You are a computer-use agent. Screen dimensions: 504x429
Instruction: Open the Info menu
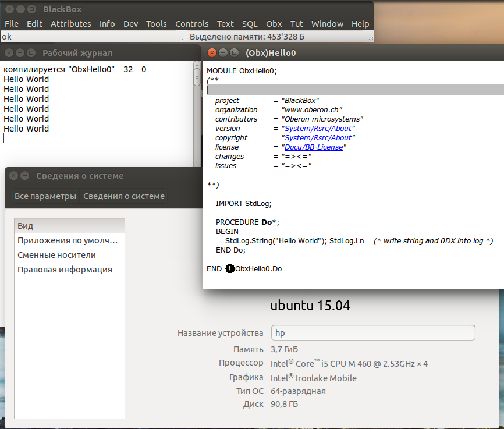(107, 24)
